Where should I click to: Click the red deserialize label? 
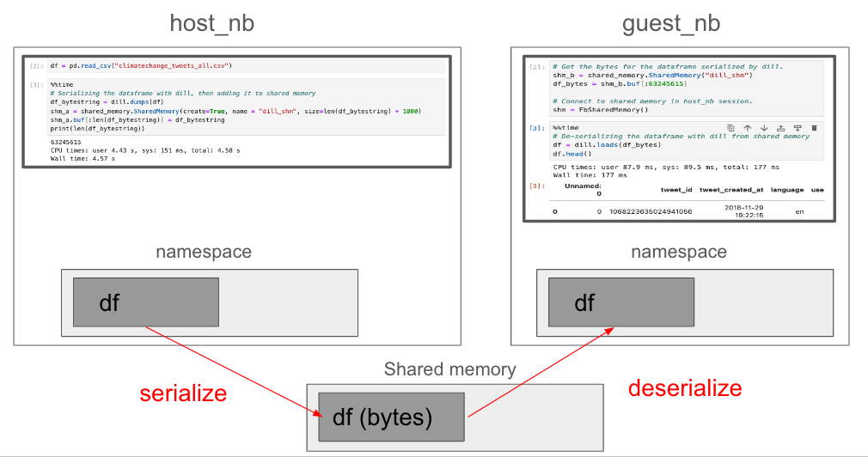click(x=684, y=388)
